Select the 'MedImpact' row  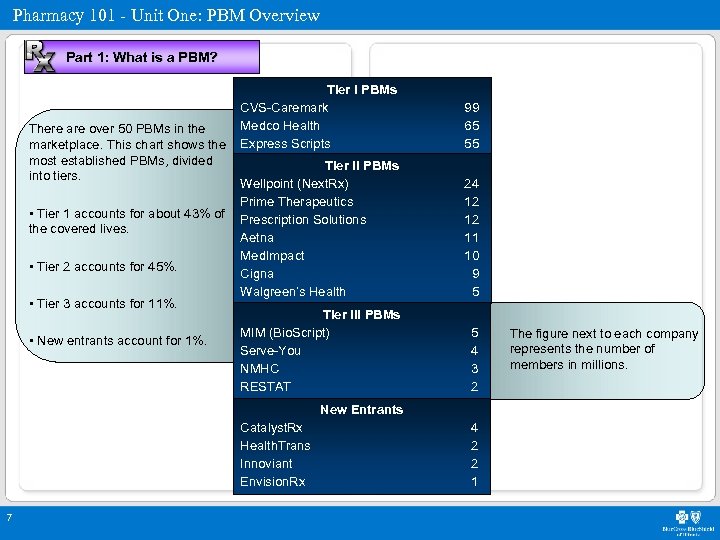[x=362, y=256]
